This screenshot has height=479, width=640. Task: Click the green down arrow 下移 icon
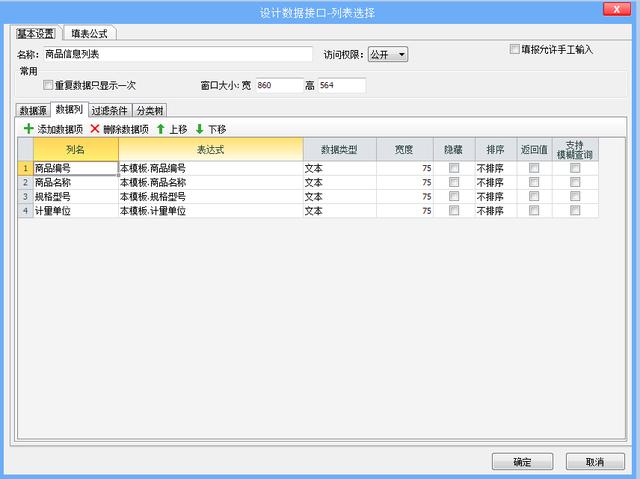click(x=199, y=129)
